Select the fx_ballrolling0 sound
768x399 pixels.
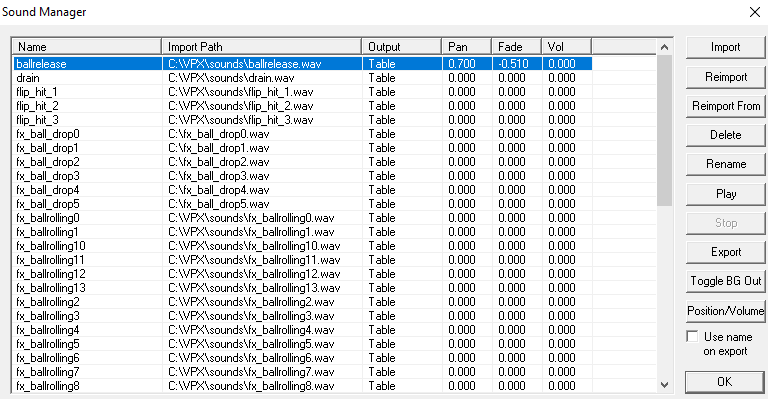(x=303, y=218)
